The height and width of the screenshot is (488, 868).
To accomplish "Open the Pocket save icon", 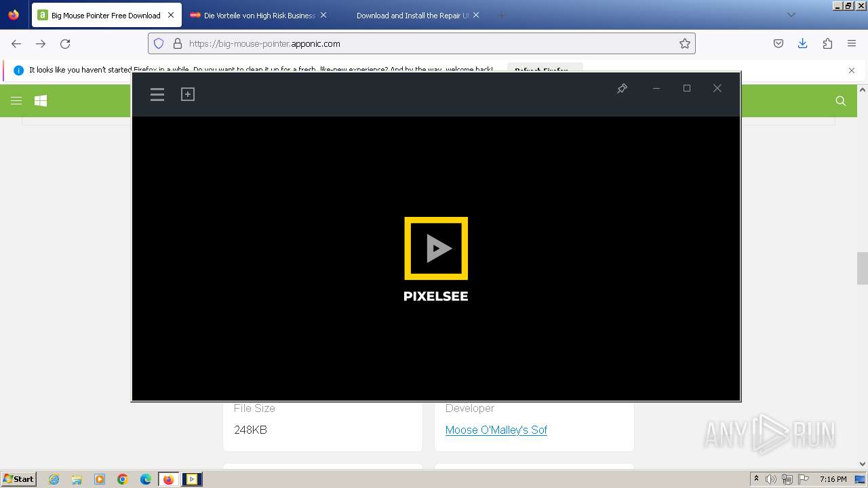I will (x=778, y=43).
